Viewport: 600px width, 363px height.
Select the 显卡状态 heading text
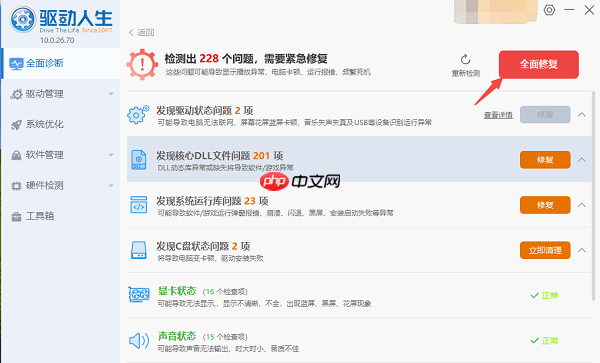177,291
